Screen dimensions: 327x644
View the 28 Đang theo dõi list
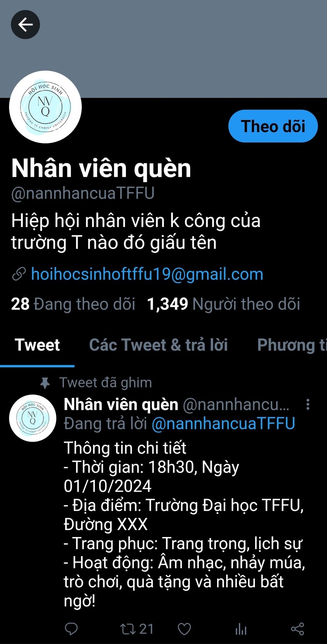point(73,304)
